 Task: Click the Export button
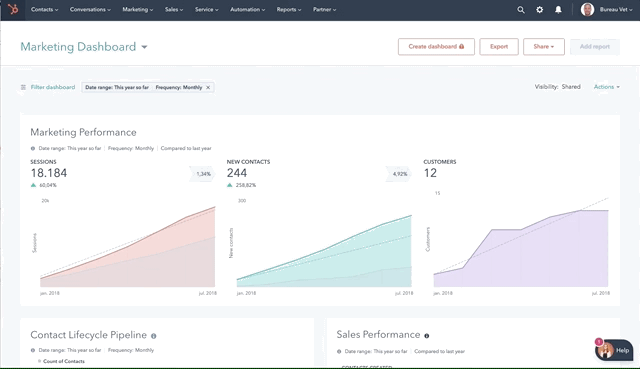499,47
